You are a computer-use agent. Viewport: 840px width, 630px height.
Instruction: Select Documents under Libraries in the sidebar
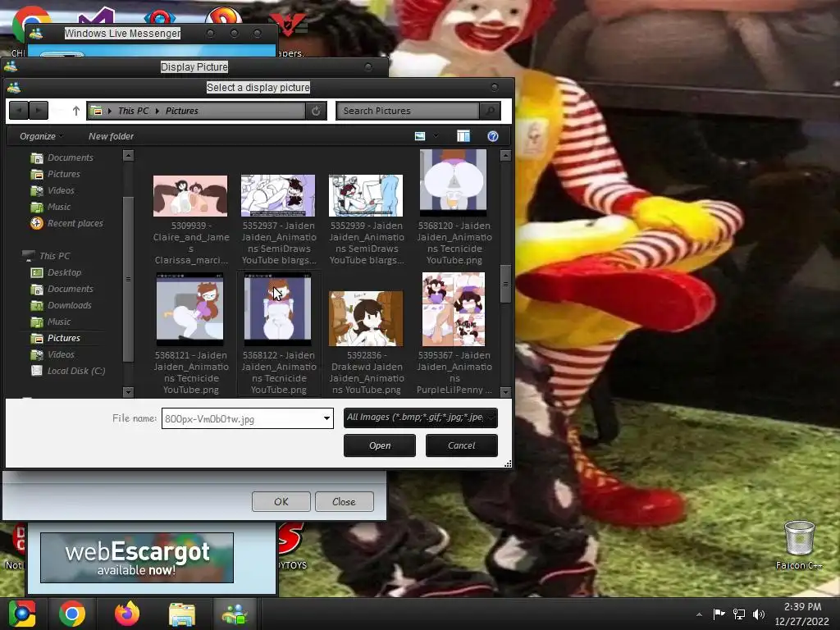pyautogui.click(x=62, y=157)
